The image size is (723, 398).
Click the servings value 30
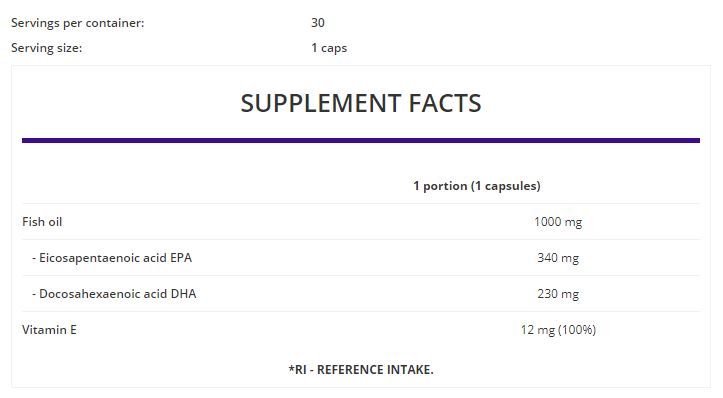(x=318, y=23)
